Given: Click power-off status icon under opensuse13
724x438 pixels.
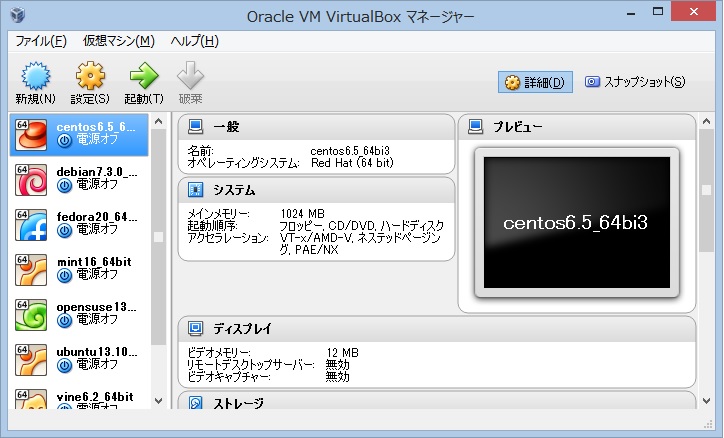Looking at the screenshot, I should point(65,320).
